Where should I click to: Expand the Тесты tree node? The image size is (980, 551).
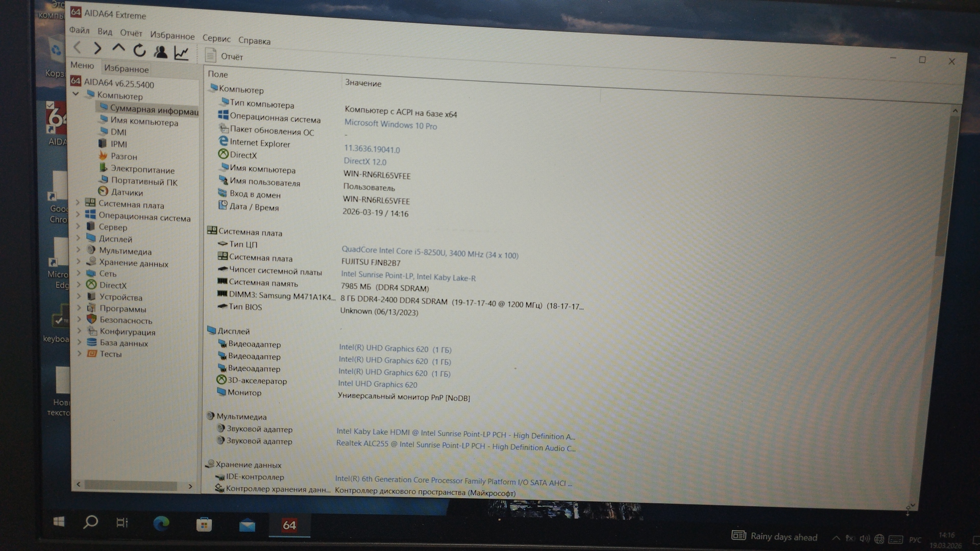click(x=79, y=353)
